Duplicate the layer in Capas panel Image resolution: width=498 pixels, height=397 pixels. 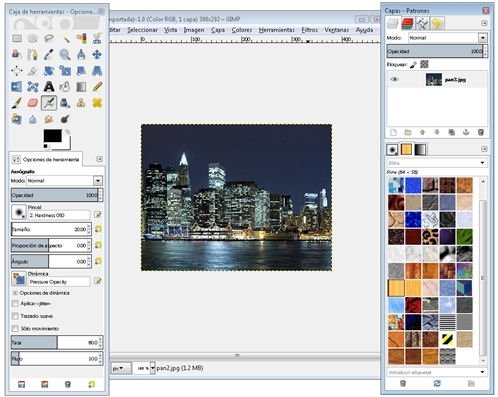coord(452,132)
